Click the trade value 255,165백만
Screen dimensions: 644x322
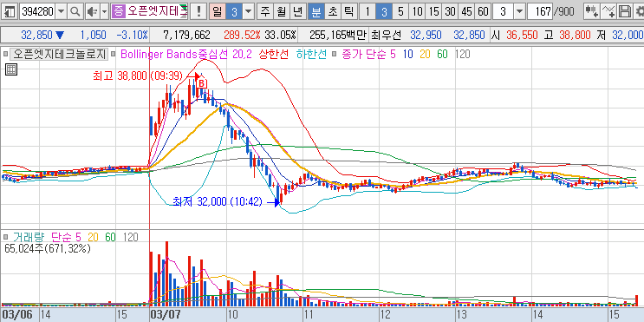click(337, 36)
